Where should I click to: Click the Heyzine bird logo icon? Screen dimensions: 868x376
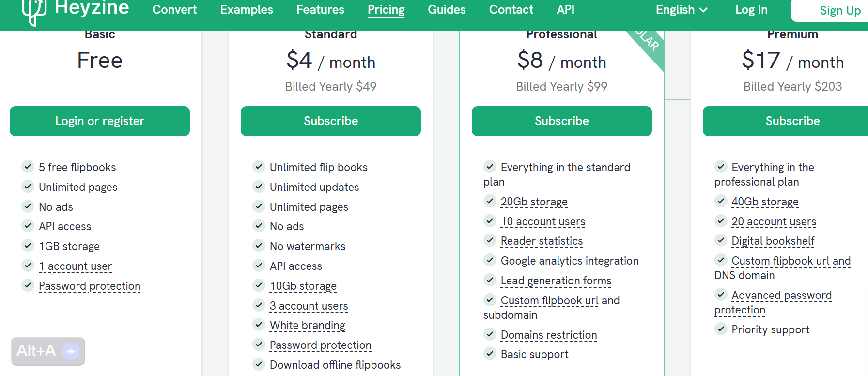tap(34, 11)
